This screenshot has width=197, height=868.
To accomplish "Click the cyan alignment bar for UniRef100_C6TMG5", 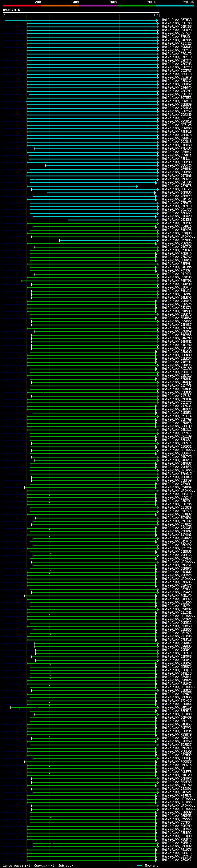I will 81,20.
